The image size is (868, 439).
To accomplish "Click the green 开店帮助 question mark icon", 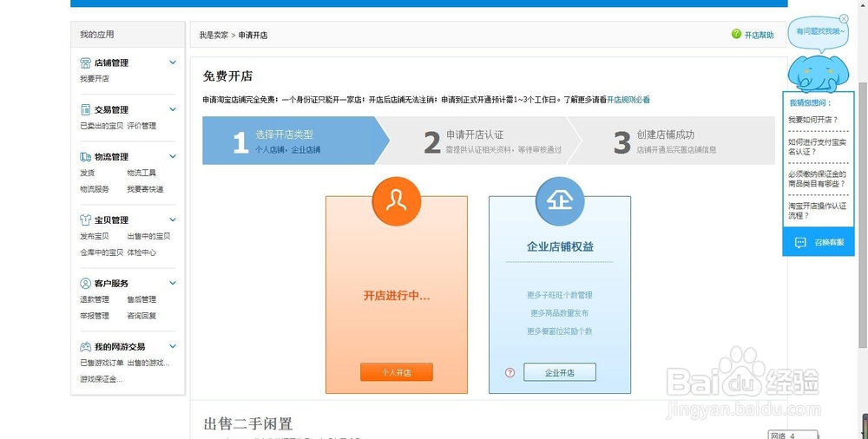I will (736, 35).
